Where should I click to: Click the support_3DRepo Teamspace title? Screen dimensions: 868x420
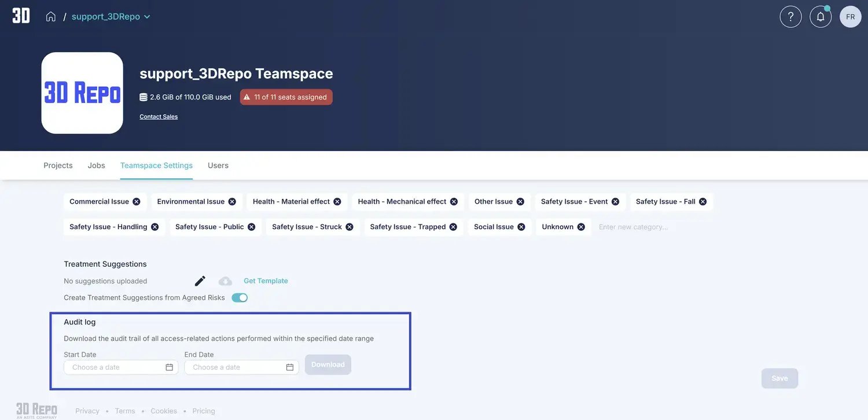(236, 73)
